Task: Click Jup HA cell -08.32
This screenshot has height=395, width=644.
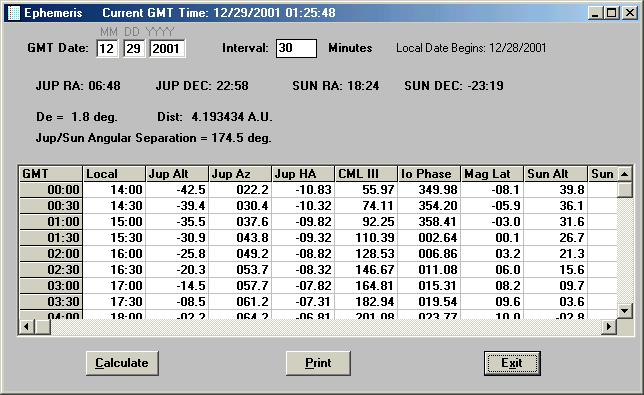Action: pyautogui.click(x=304, y=270)
